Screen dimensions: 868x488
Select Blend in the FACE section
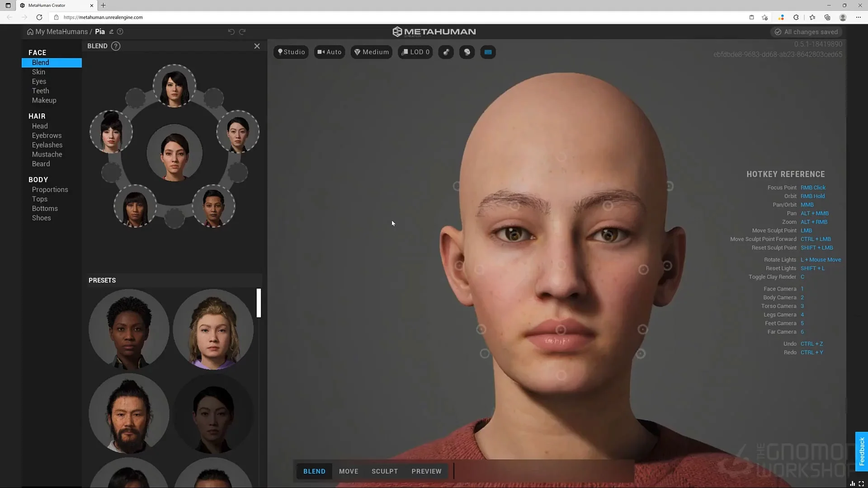pos(52,63)
